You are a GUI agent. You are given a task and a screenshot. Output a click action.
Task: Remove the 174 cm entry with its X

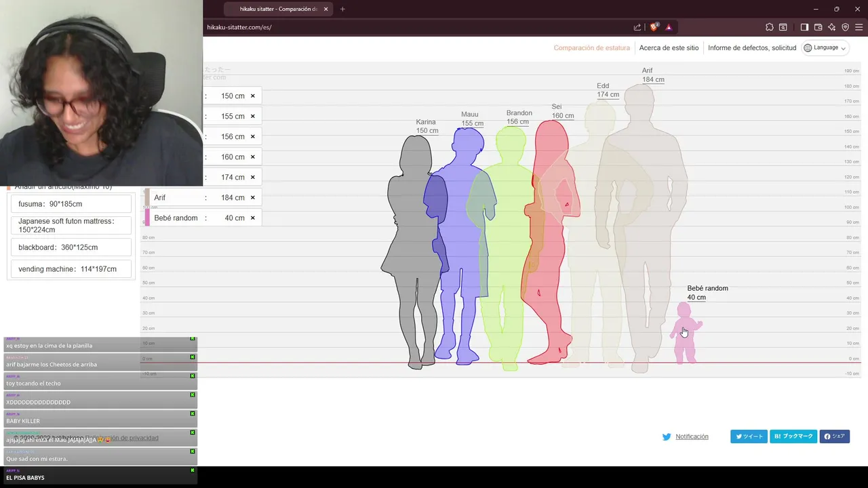click(253, 177)
